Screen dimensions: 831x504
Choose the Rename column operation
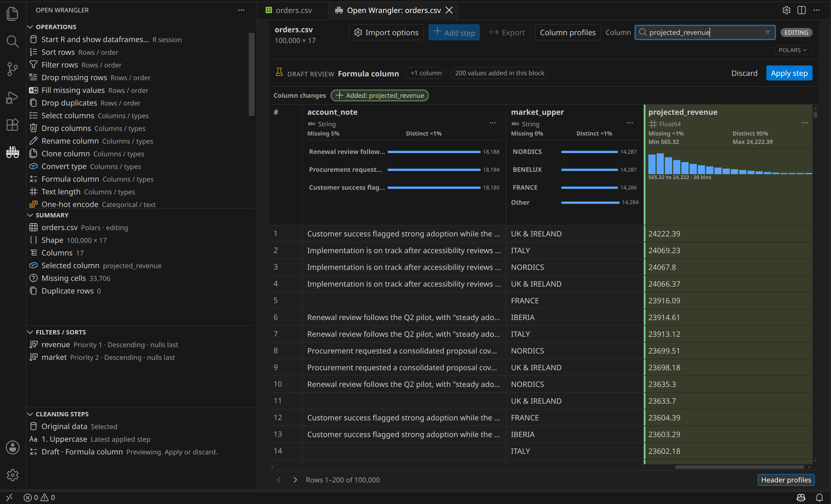tap(140, 141)
